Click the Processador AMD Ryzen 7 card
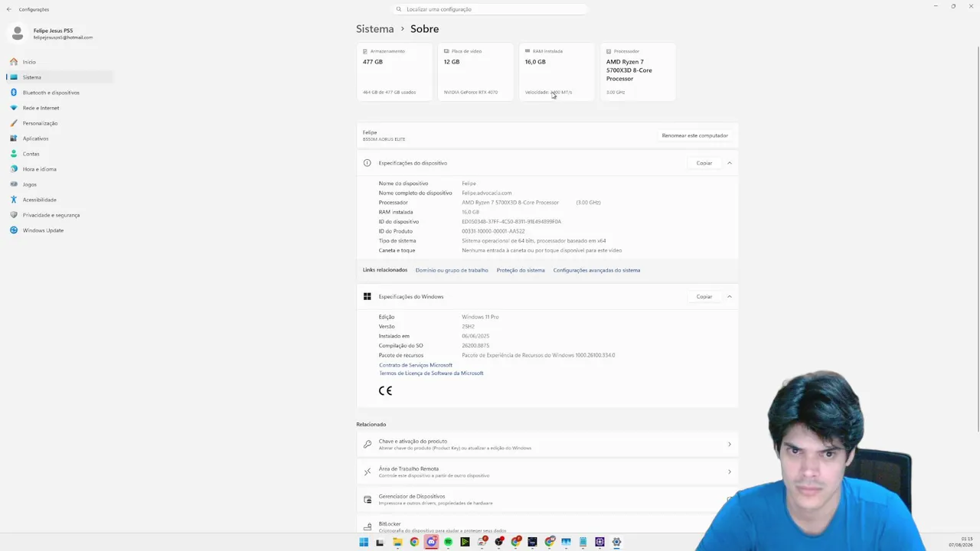 639,72
